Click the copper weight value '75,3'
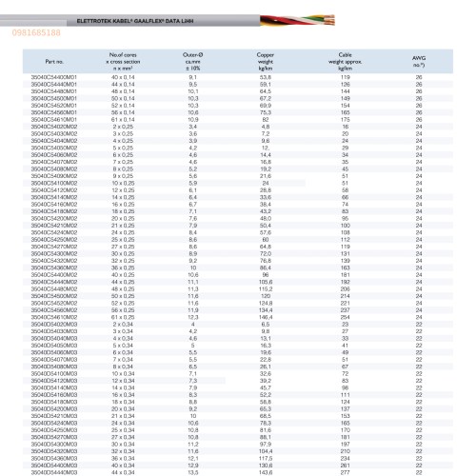Image resolution: width=476 pixels, height=476 pixels. coord(266,112)
